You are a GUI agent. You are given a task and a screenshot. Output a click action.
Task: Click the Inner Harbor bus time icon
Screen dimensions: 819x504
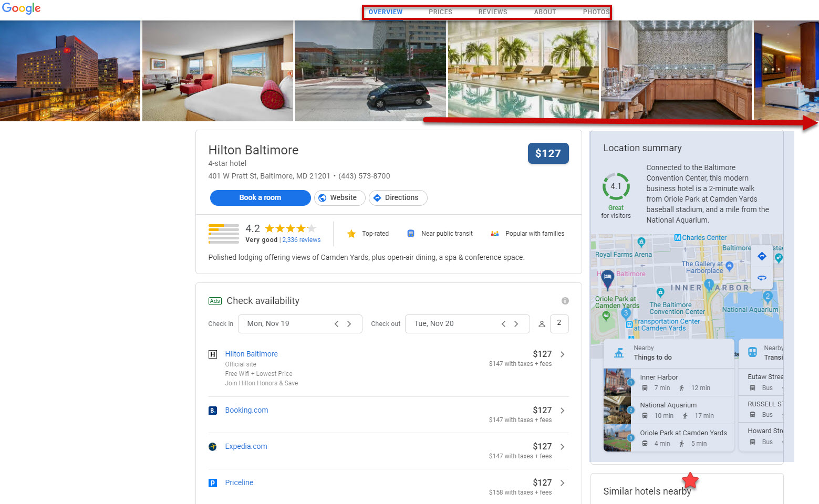click(x=645, y=388)
